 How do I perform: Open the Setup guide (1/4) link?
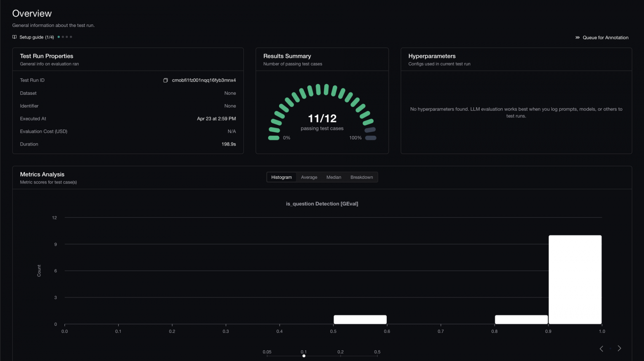coord(37,37)
